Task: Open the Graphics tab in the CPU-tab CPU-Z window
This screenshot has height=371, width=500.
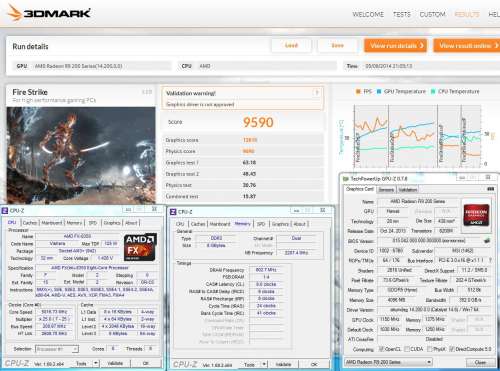Action: (x=112, y=223)
